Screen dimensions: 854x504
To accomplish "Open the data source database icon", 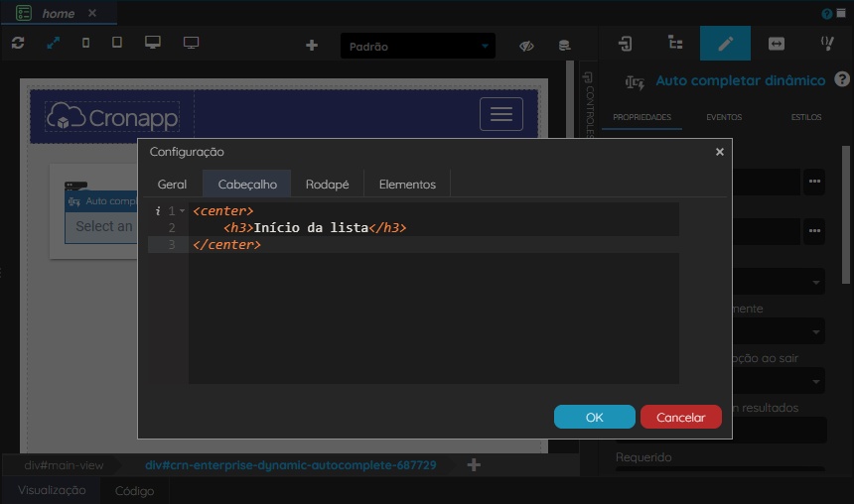I will point(564,46).
